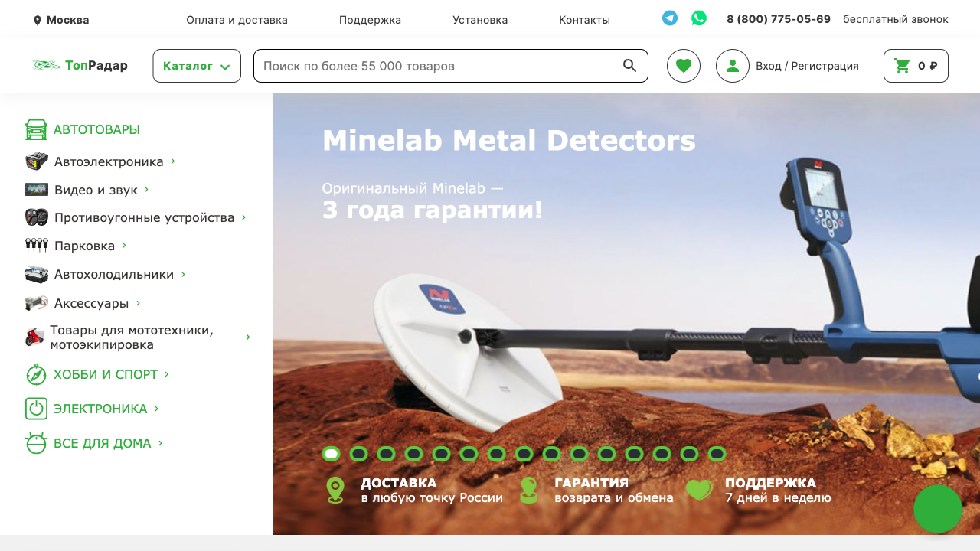Open the green chat widget button

click(938, 509)
